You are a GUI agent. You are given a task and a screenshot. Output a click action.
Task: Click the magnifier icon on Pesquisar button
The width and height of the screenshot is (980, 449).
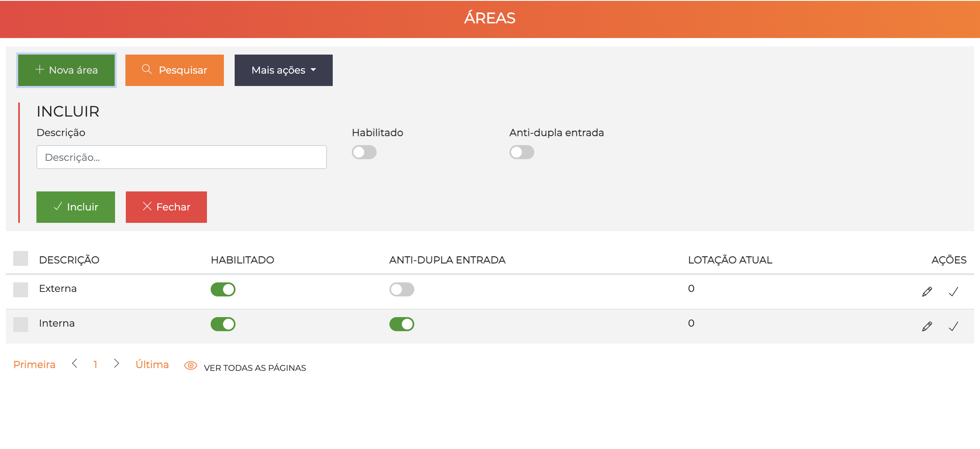coord(147,69)
